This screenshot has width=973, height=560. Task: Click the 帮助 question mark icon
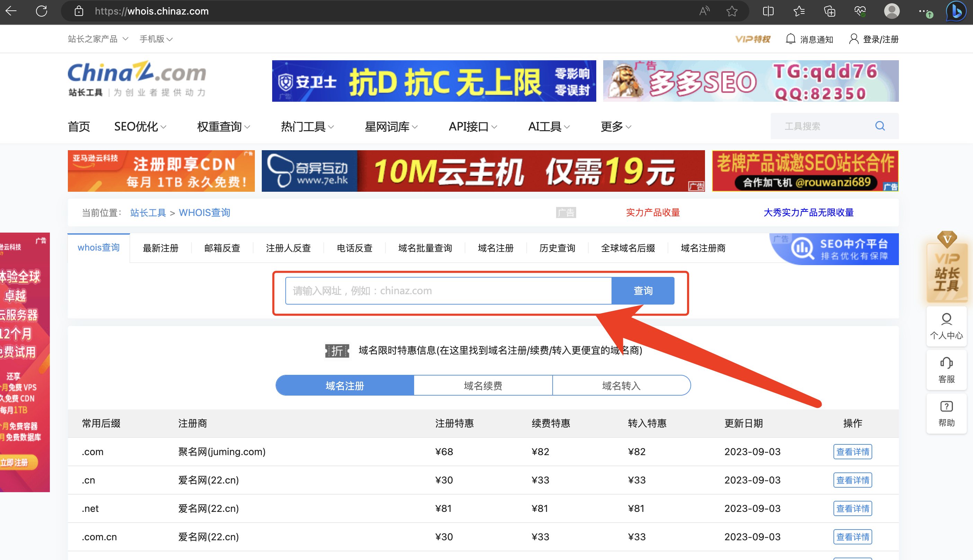[x=946, y=407]
